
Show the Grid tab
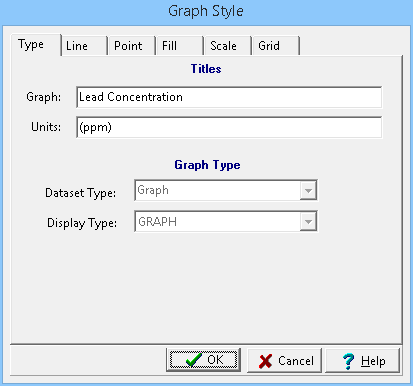(276, 46)
